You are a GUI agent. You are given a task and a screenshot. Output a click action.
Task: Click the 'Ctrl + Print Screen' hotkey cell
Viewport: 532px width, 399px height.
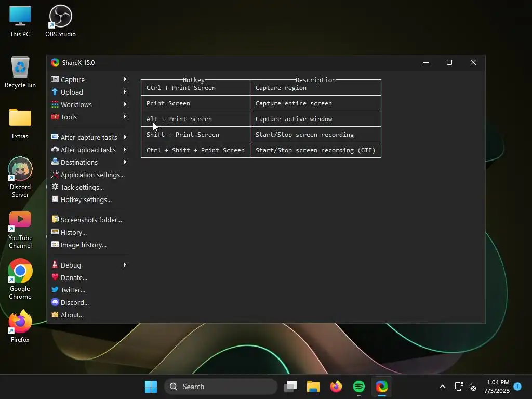[x=195, y=87]
